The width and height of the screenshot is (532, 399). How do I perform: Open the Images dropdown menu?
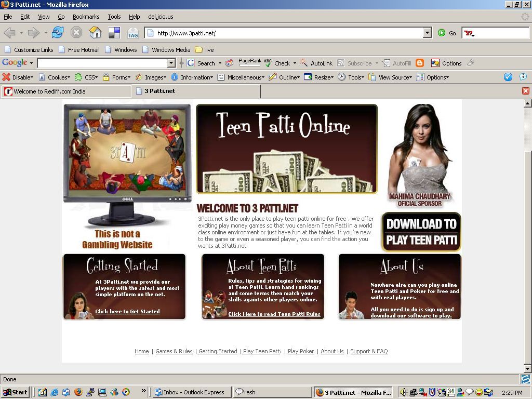point(151,77)
